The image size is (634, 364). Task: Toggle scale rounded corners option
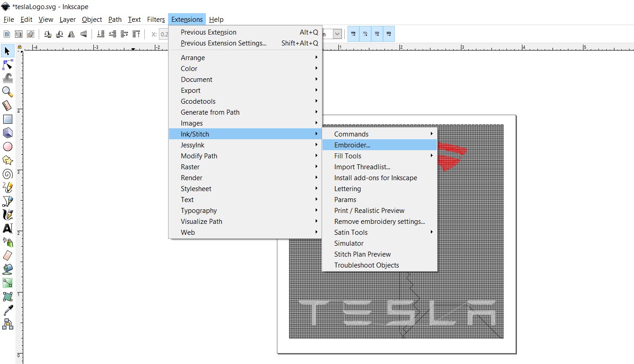click(365, 34)
